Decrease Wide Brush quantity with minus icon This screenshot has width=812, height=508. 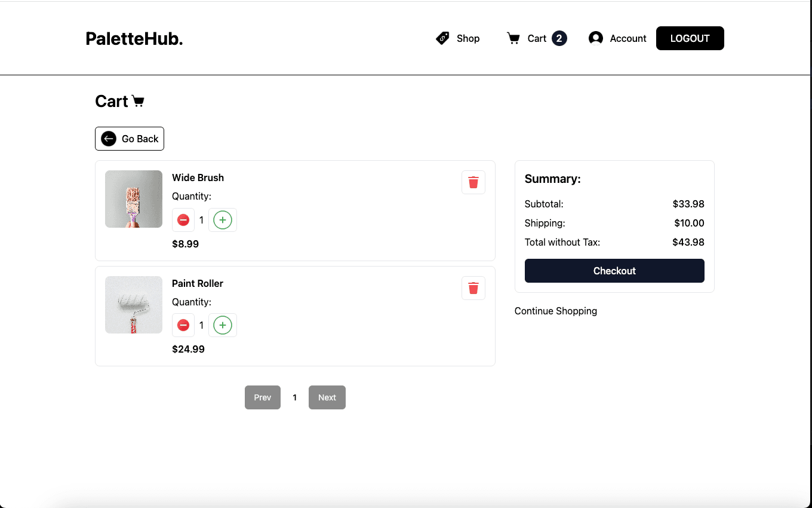click(183, 220)
